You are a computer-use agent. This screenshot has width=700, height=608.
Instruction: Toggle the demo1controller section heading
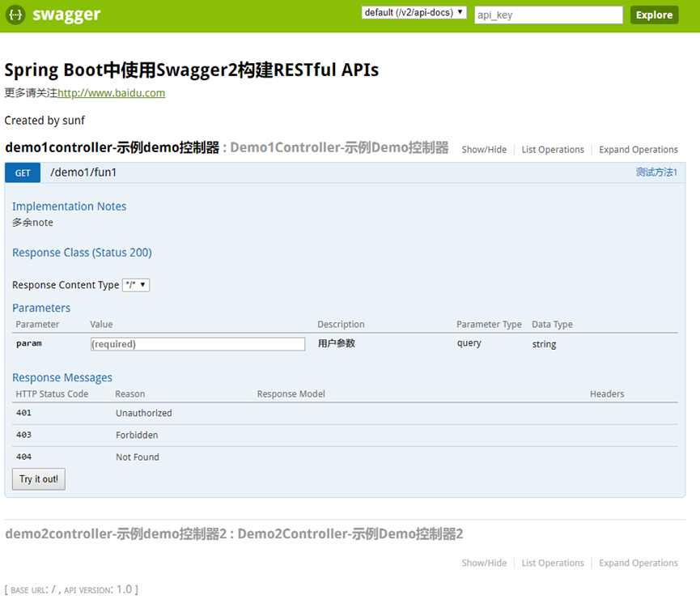(112, 147)
